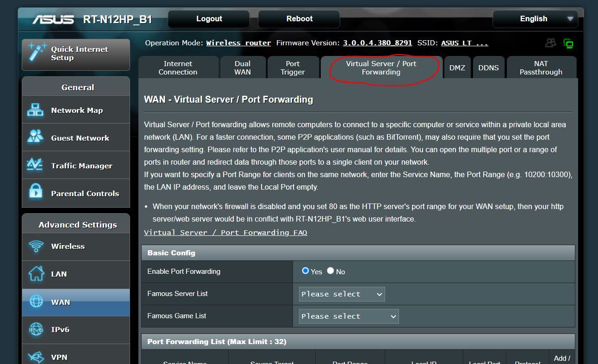The height and width of the screenshot is (364, 598).
Task: Click the Wireless signal icon
Action: [36, 246]
